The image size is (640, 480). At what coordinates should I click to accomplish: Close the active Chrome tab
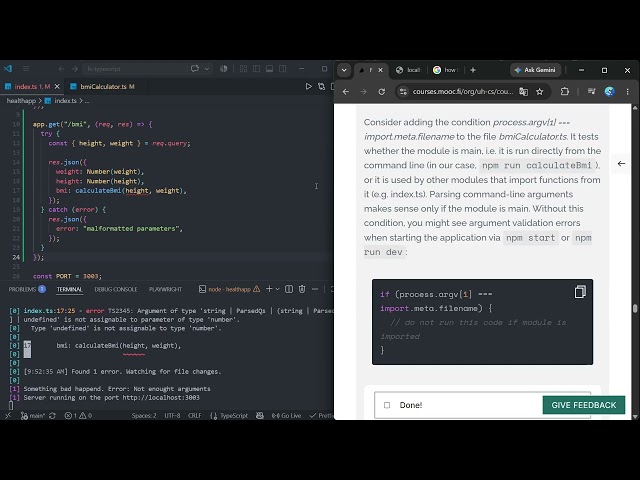coord(380,70)
